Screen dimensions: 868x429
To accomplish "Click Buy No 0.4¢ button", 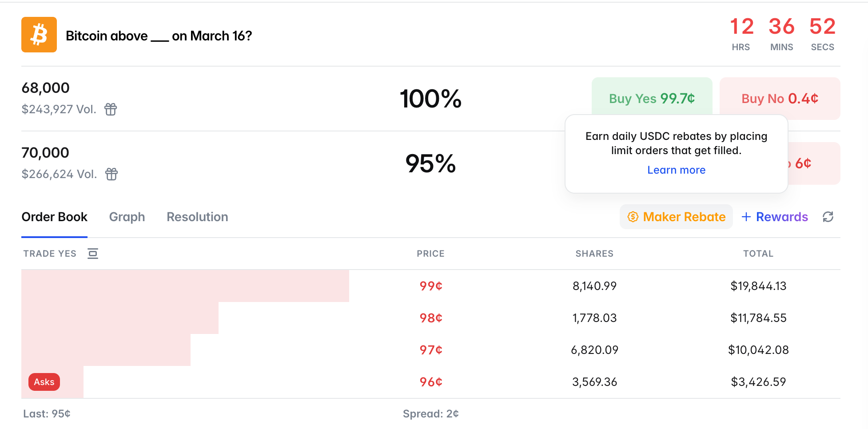I will [x=780, y=98].
